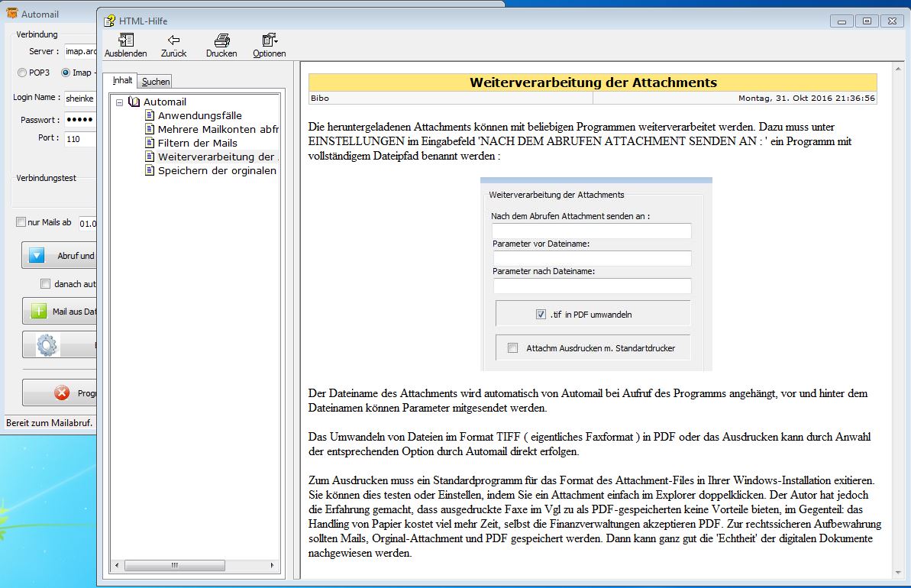
Task: Click the red X Programm button
Action: pos(60,393)
